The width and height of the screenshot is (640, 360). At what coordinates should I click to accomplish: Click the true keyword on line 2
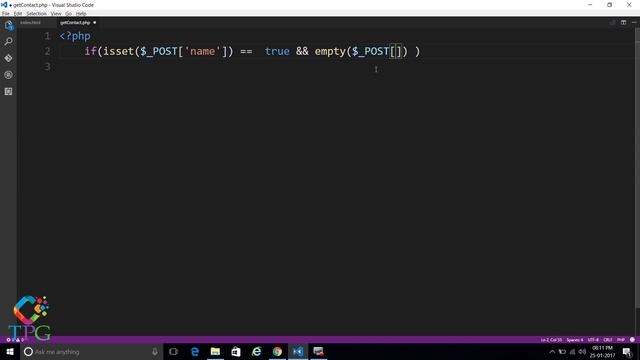[277, 51]
